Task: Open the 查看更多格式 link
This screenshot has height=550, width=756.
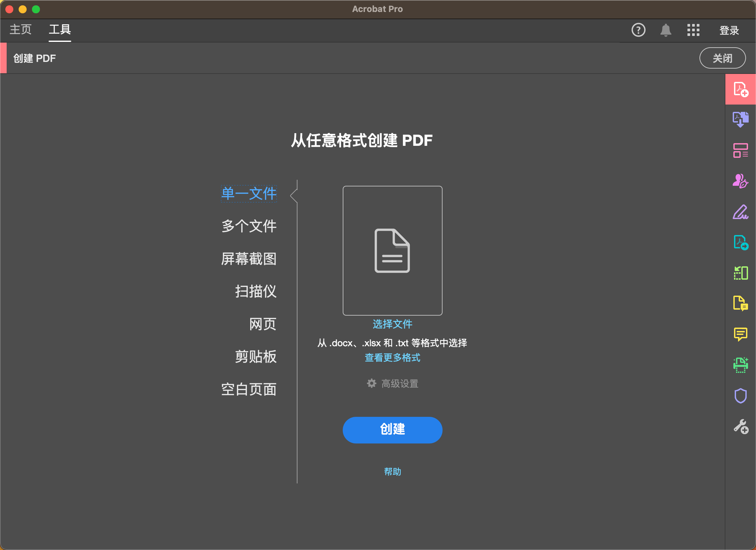Action: [x=392, y=358]
